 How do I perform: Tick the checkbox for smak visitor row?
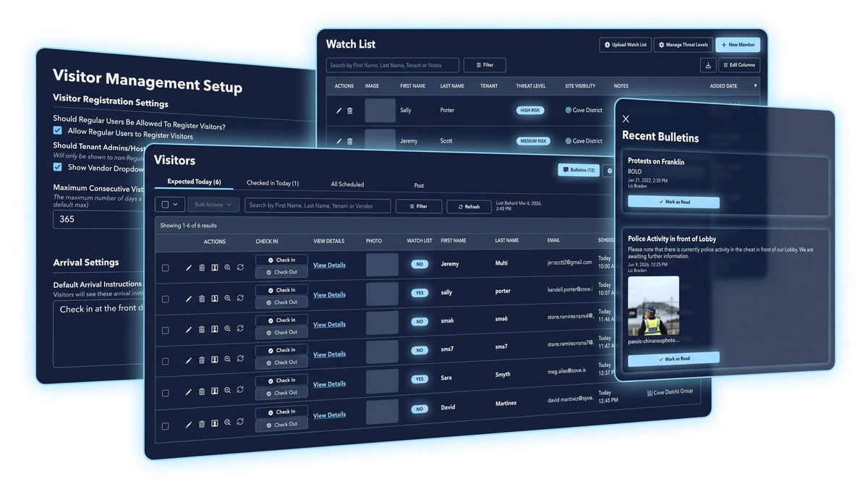click(165, 330)
